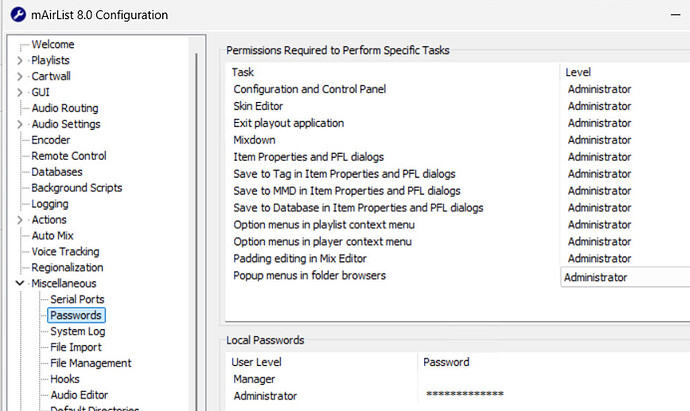Collapse the Miscellaneous tree node
Screen dimensions: 690x411
[x=20, y=283]
